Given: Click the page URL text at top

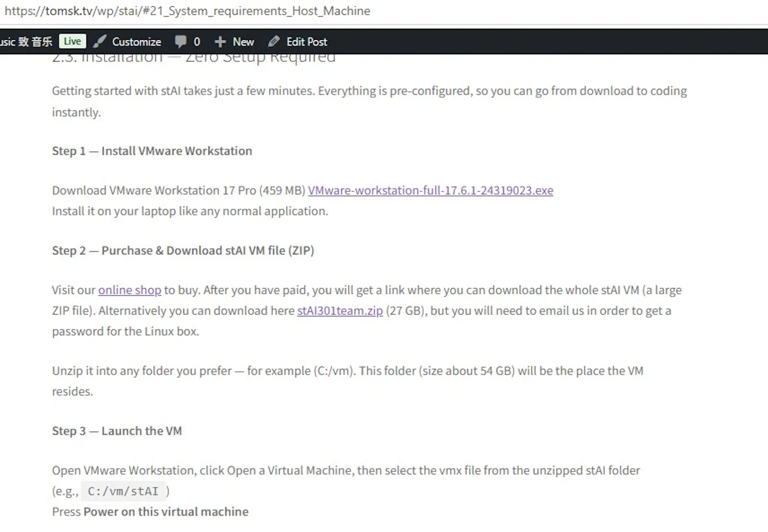Looking at the screenshot, I should pos(187,11).
